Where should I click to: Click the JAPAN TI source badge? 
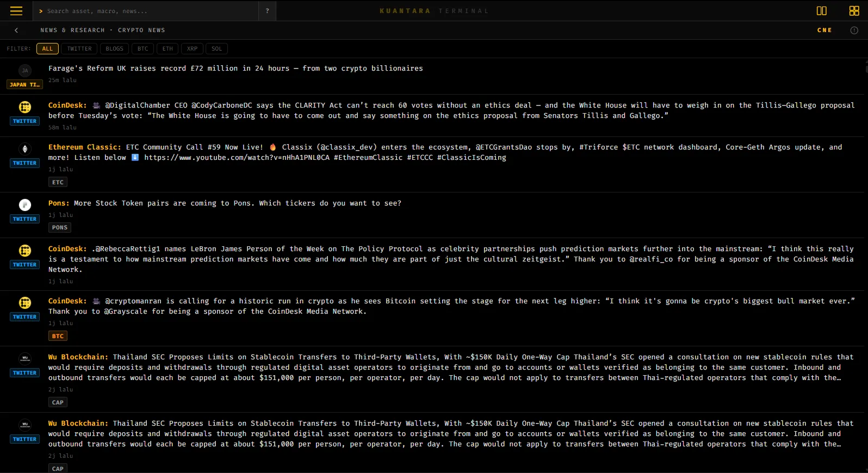[x=24, y=84]
